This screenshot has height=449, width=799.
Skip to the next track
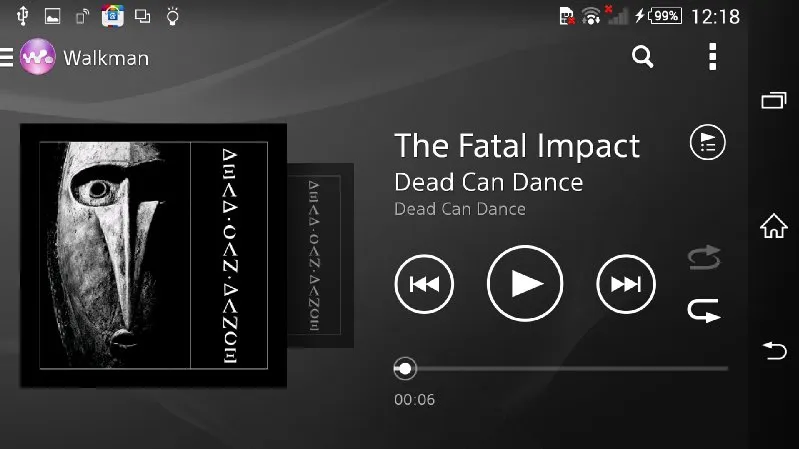(626, 284)
